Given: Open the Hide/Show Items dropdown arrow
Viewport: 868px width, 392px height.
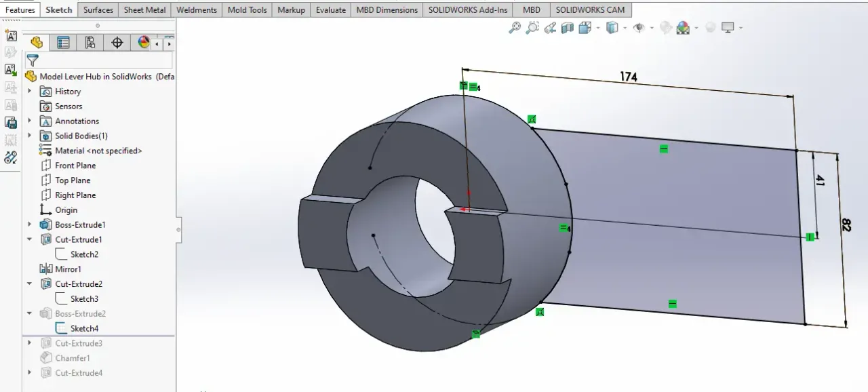Looking at the screenshot, I should [x=651, y=28].
